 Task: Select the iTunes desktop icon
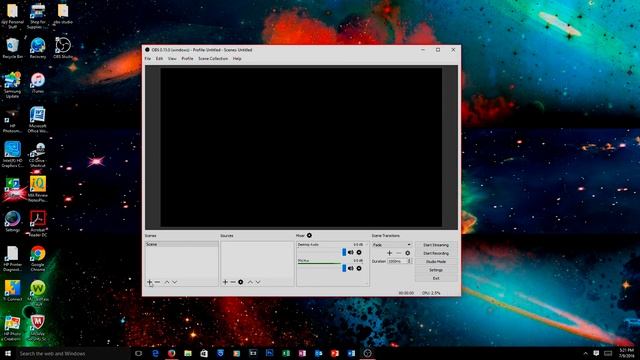tap(38, 83)
